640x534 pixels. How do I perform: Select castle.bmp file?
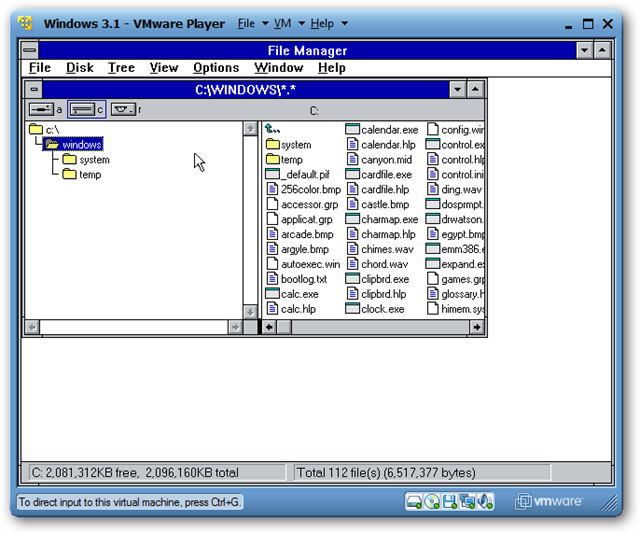point(377,205)
